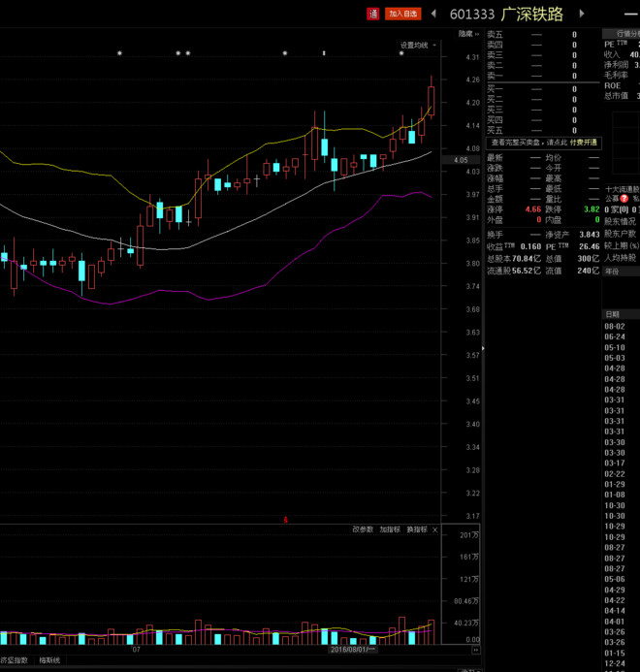Click the stock name 广深铁路
This screenshot has height=672, width=640.
coord(531,15)
